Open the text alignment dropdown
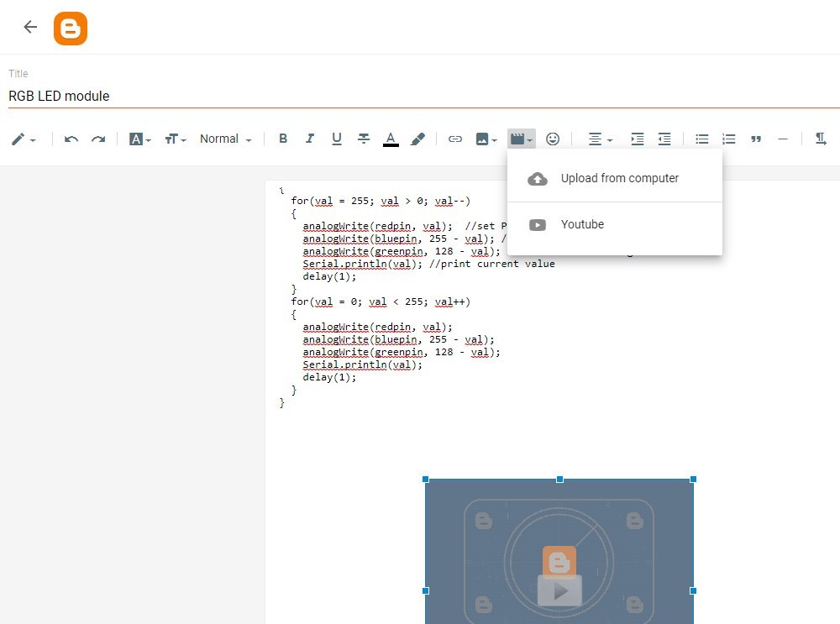840x624 pixels. [x=600, y=139]
